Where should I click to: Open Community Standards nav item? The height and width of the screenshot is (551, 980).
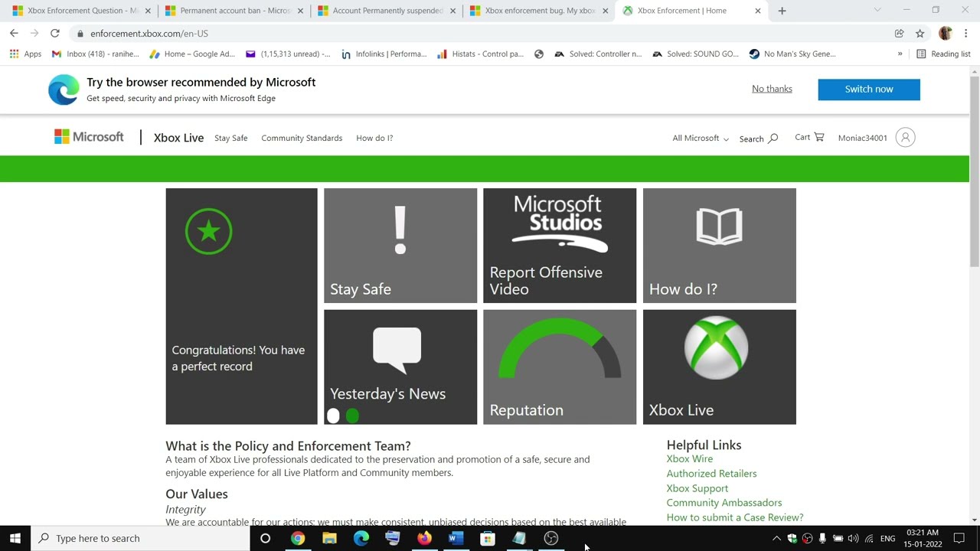tap(302, 138)
